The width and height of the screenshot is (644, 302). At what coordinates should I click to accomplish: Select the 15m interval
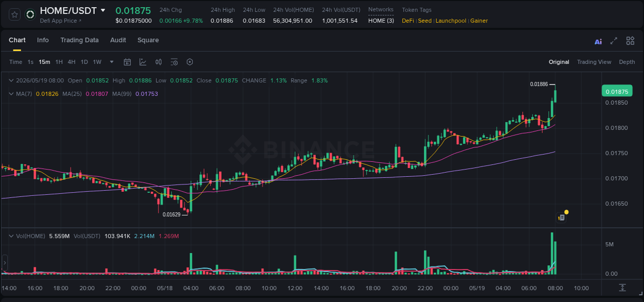(x=44, y=62)
